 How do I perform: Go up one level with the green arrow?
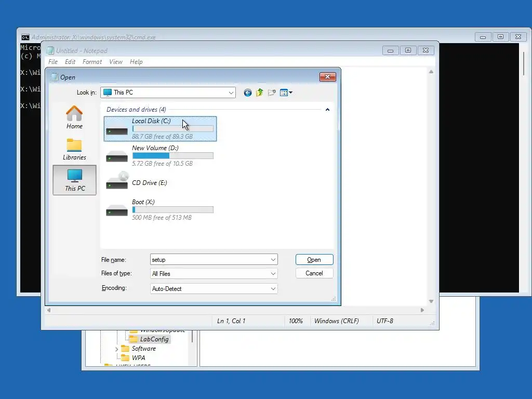click(260, 92)
